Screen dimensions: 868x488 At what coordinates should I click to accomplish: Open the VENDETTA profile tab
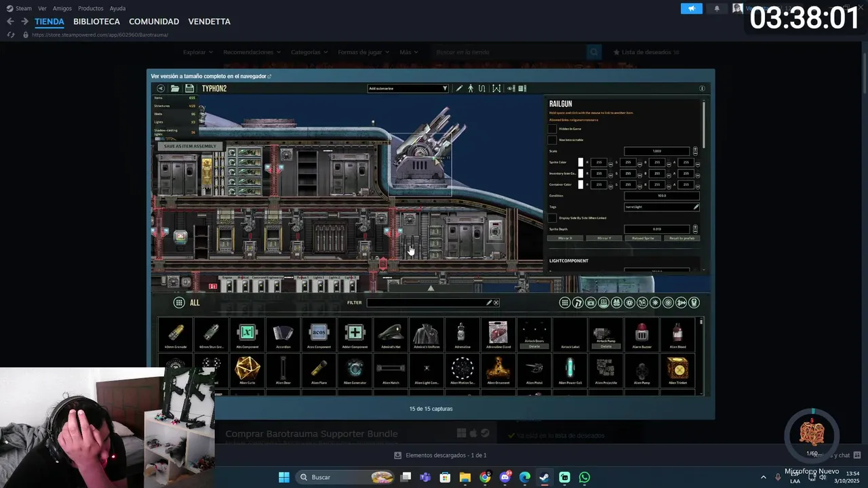pos(210,22)
